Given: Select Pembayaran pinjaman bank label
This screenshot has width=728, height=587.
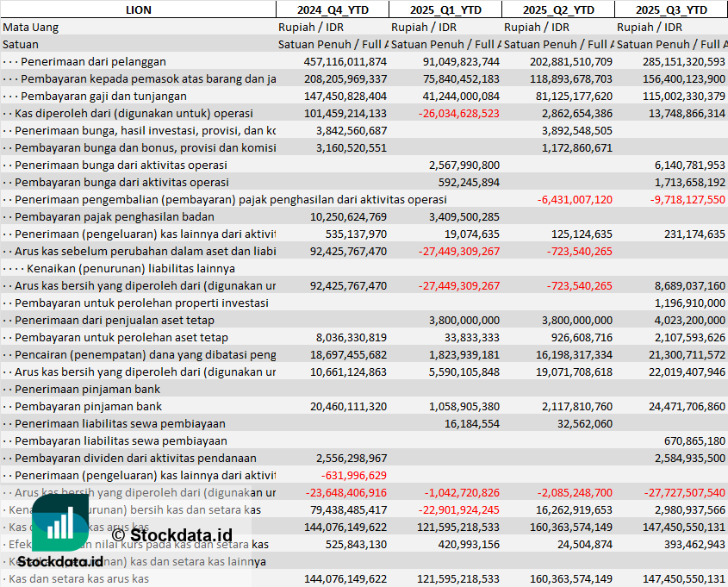Looking at the screenshot, I should pyautogui.click(x=88, y=406).
